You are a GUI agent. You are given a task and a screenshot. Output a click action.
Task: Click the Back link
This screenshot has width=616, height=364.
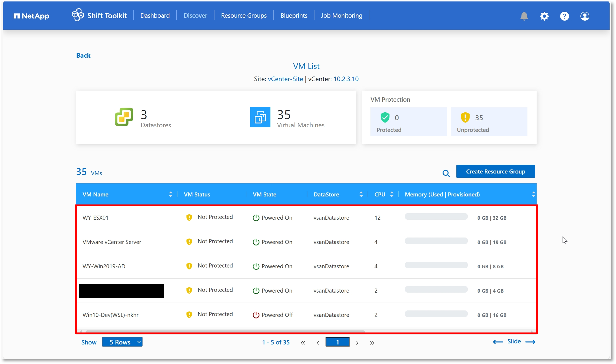[x=83, y=55]
